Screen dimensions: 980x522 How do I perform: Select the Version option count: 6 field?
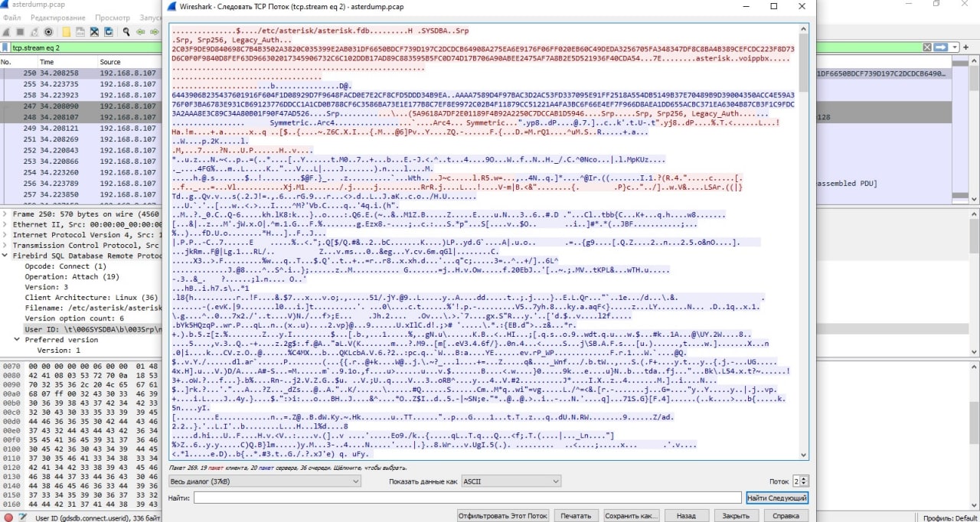pyautogui.click(x=74, y=318)
